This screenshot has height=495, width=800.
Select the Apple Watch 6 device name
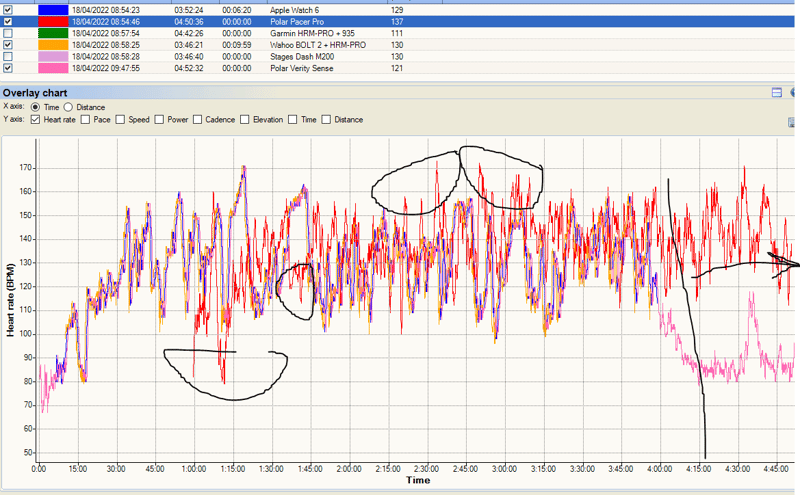[x=294, y=10]
